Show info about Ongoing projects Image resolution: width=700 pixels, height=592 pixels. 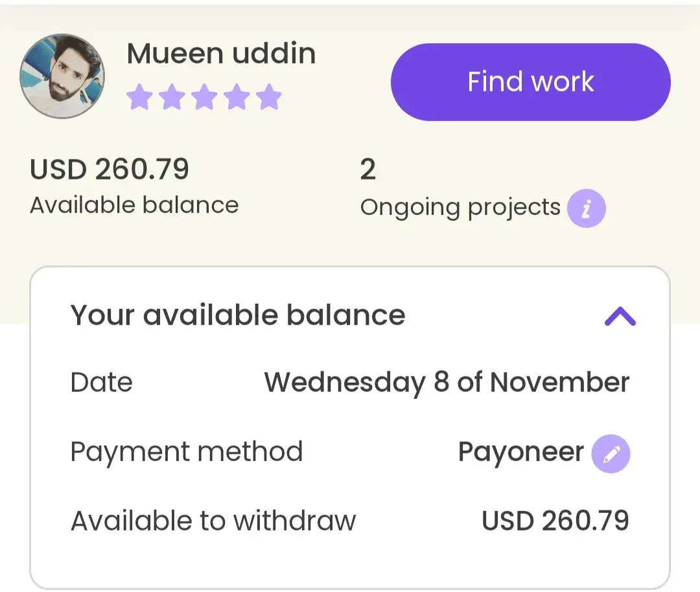586,209
